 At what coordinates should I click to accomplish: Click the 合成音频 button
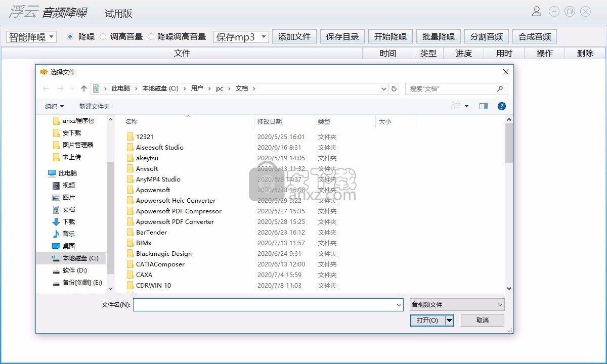coord(535,36)
